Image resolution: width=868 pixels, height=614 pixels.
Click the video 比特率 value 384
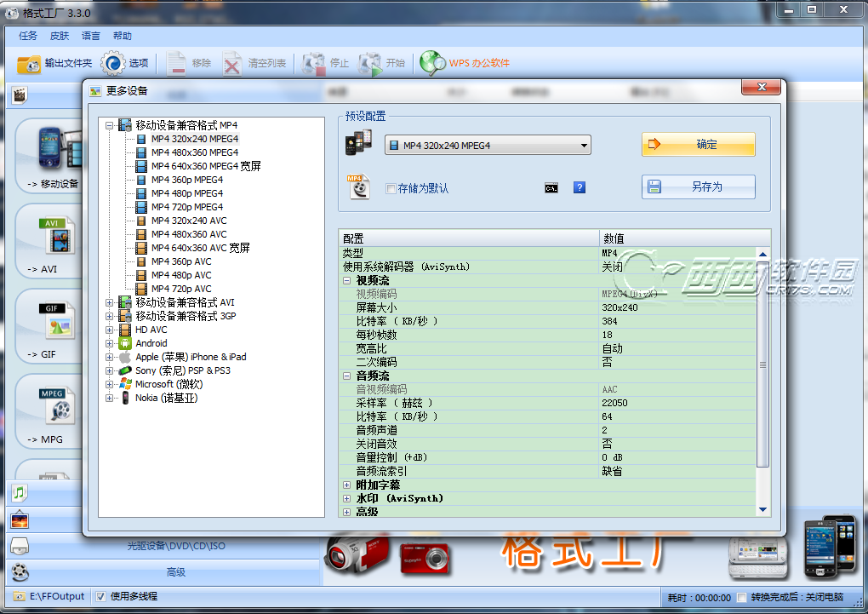coord(609,321)
